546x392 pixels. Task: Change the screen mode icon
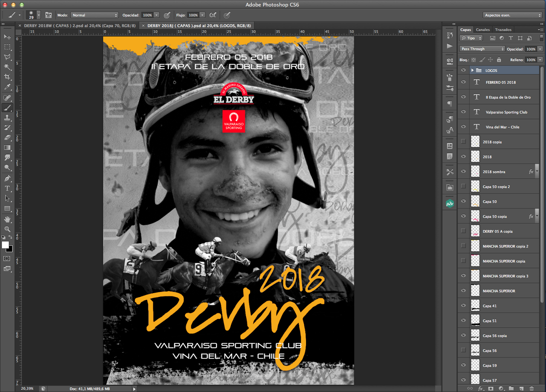[x=7, y=269]
